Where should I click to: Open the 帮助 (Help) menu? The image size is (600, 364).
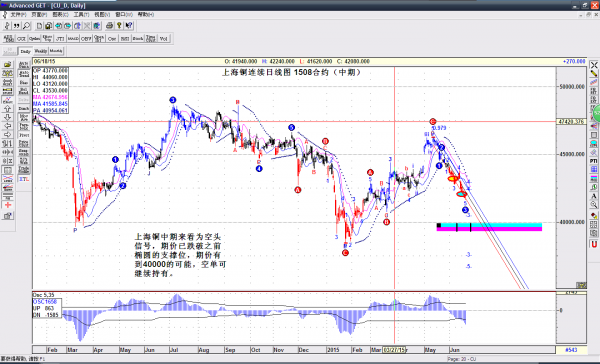pos(146,15)
